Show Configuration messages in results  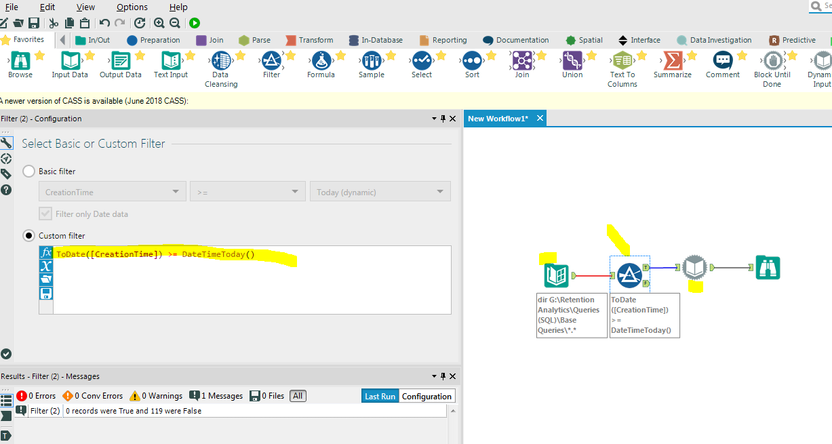pos(427,396)
